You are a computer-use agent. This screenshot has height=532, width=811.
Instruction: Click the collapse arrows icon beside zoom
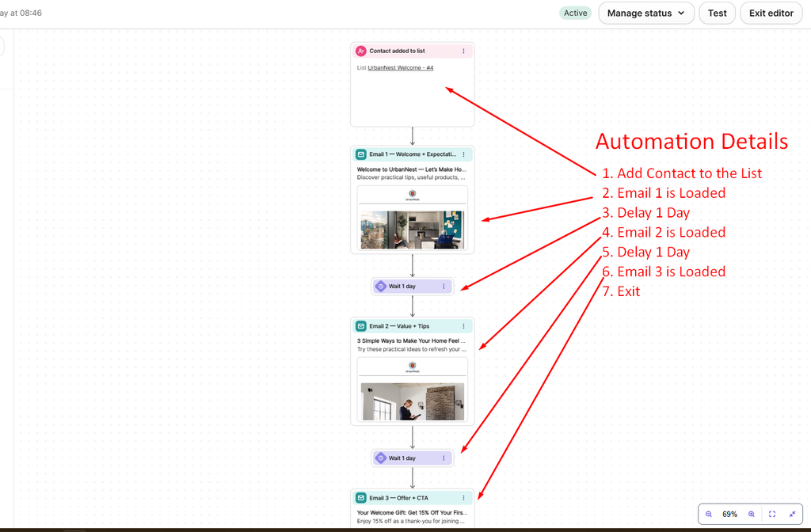point(792,514)
